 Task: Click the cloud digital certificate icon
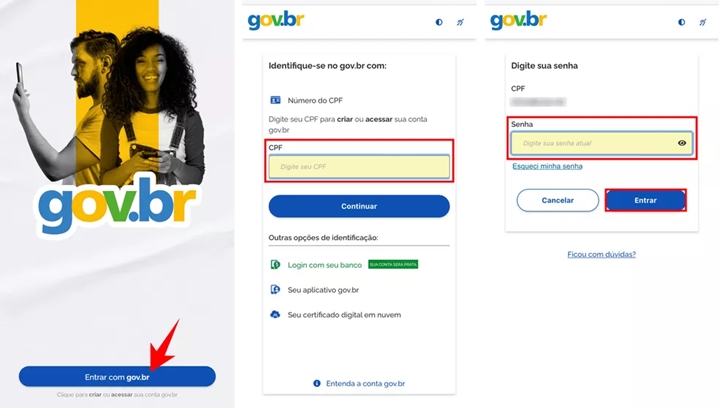coord(275,314)
